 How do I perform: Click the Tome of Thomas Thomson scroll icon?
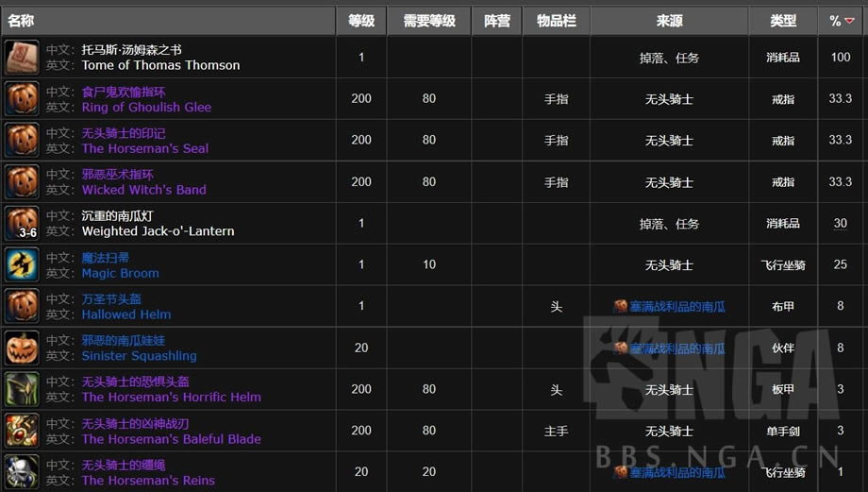22,58
